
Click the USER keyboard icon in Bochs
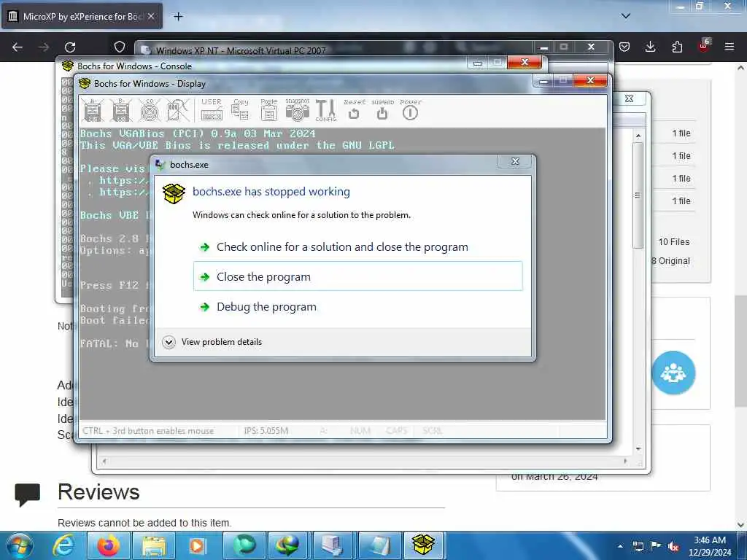(x=212, y=109)
